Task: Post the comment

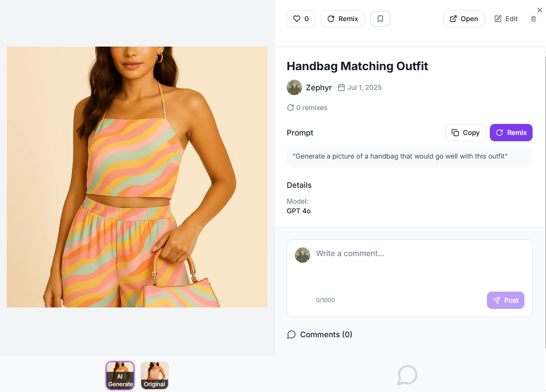Action: (505, 300)
